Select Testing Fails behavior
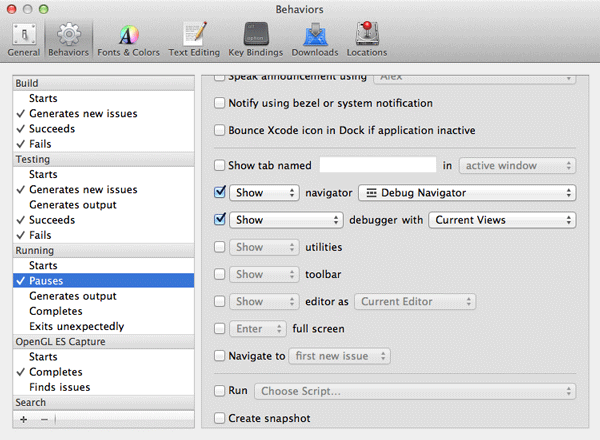Image resolution: width=600 pixels, height=440 pixels. pos(103,235)
